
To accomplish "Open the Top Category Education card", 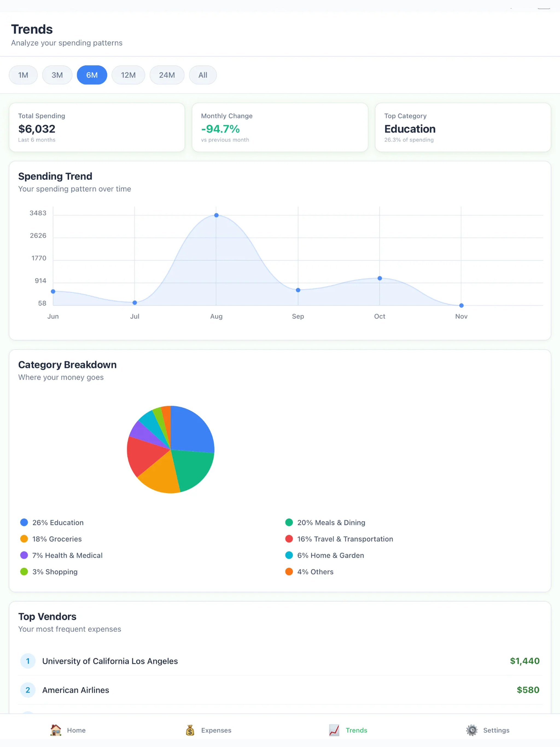I will point(463,127).
